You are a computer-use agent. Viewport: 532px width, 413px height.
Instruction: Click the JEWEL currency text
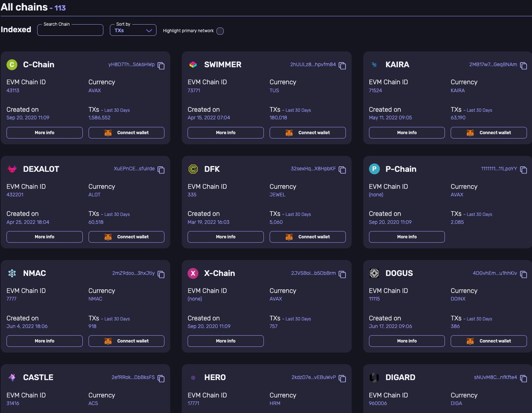click(278, 195)
